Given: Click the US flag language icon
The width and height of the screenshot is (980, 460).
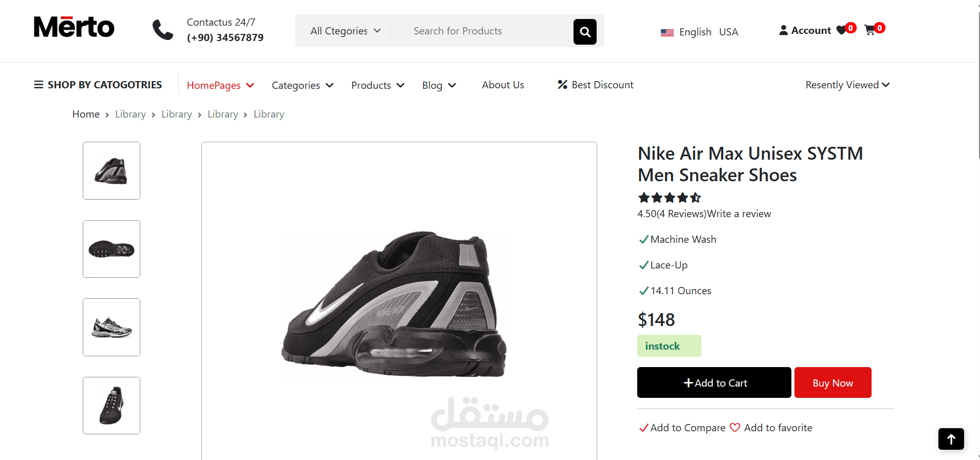Looking at the screenshot, I should [x=667, y=32].
